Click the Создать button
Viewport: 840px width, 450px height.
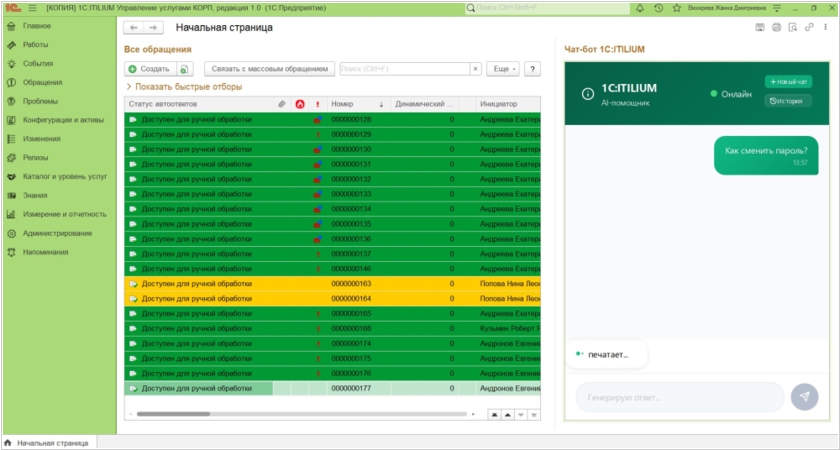point(149,69)
